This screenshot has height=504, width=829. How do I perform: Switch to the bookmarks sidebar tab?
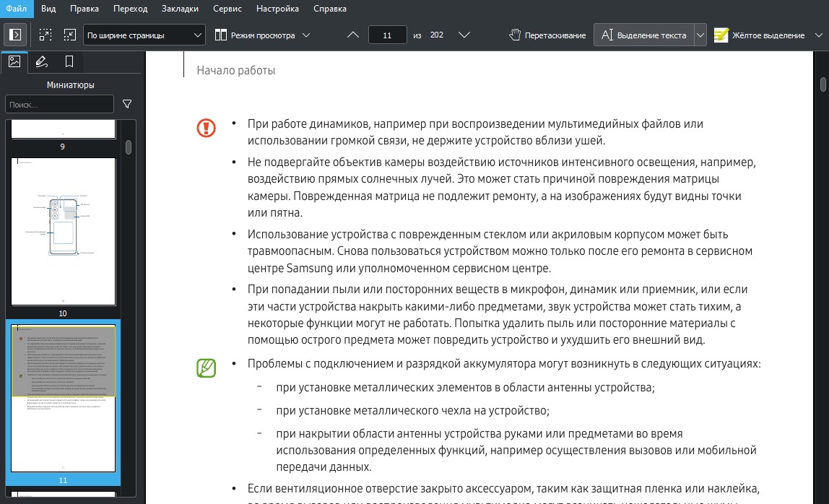coord(69,62)
